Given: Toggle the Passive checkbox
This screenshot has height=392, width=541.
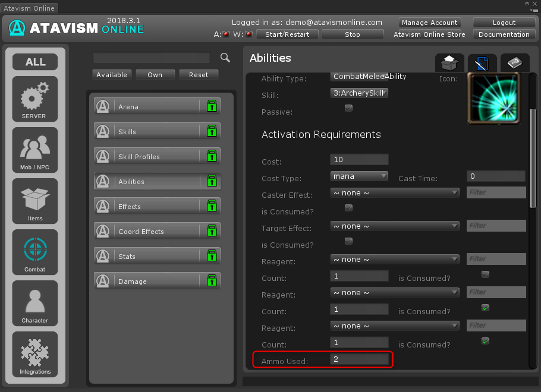Looking at the screenshot, I should pyautogui.click(x=348, y=109).
